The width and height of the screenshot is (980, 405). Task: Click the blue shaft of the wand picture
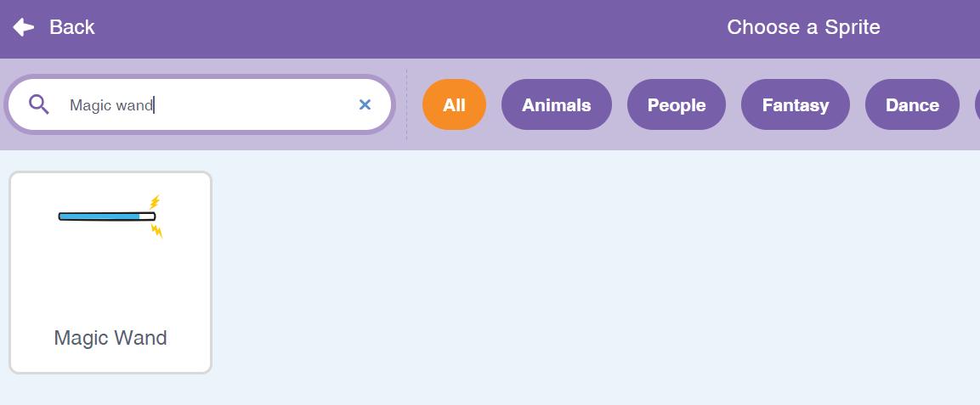point(98,217)
